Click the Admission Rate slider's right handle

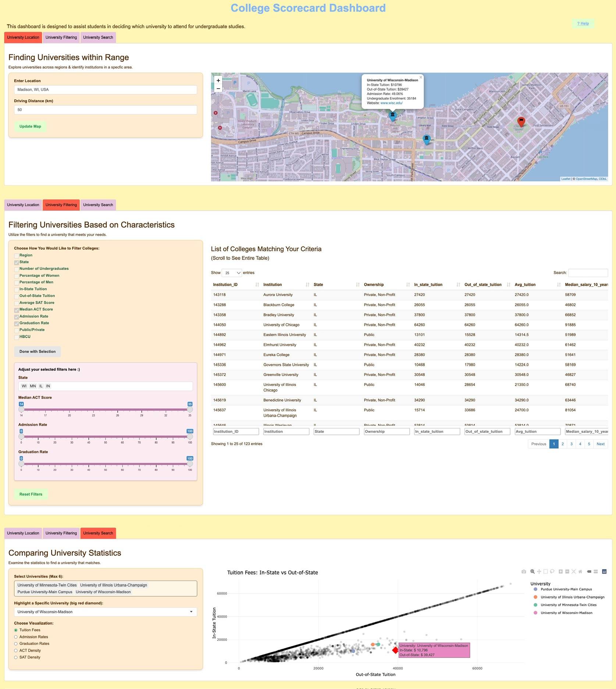click(190, 436)
